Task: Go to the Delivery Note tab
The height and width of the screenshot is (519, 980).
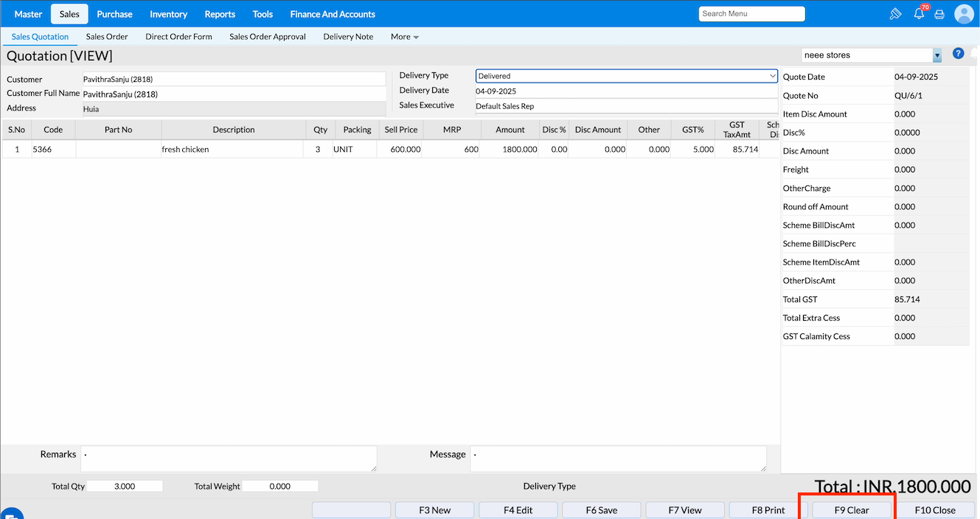Action: point(348,37)
